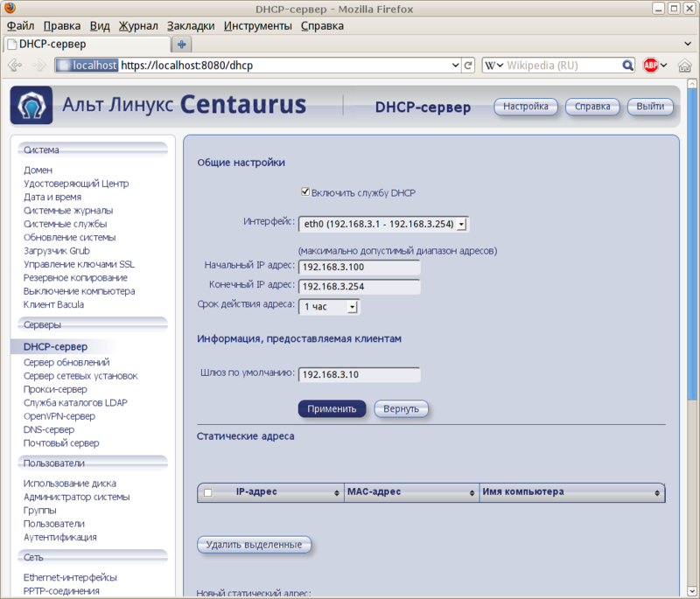The height and width of the screenshot is (599, 700).
Task: Click the Выйти button
Action: pyautogui.click(x=650, y=107)
